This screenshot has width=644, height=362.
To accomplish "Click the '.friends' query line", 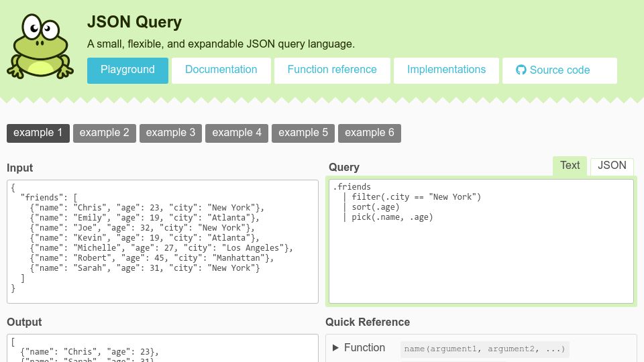I will [x=352, y=187].
